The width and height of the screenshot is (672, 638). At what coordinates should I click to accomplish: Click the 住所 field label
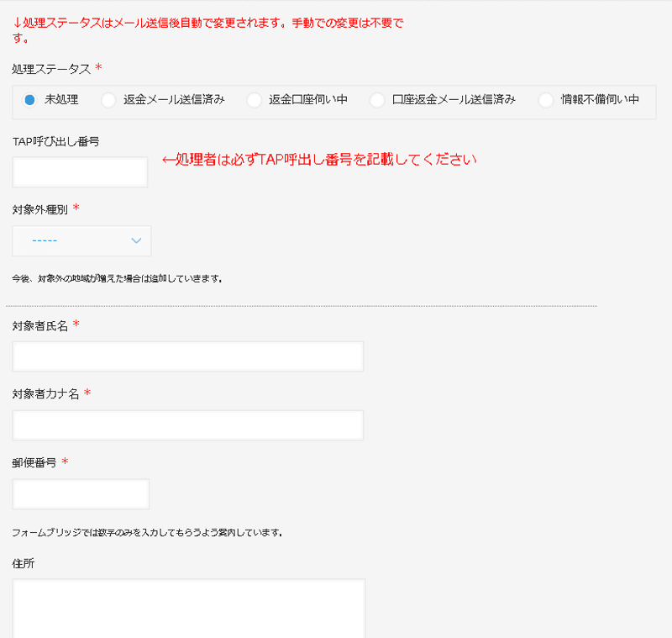[x=24, y=563]
